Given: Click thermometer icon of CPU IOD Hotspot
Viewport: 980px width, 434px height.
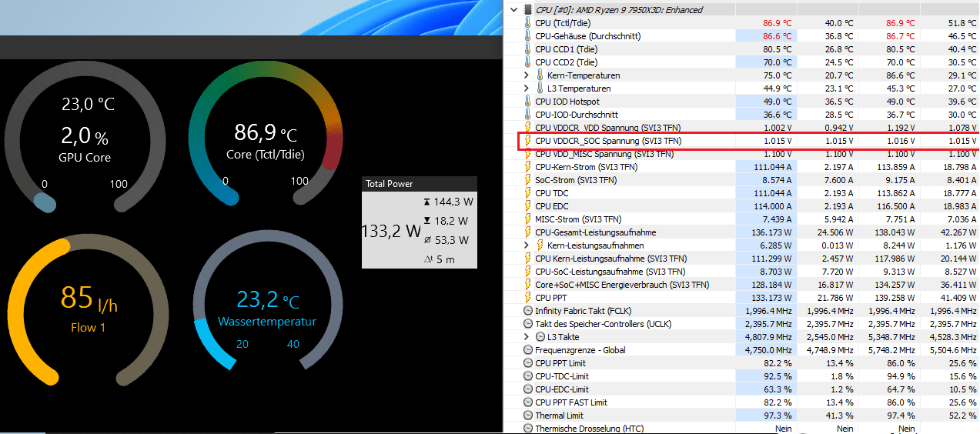Looking at the screenshot, I should 528,102.
